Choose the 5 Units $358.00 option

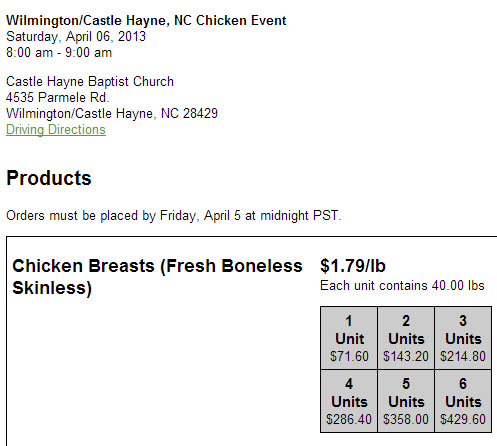point(406,401)
